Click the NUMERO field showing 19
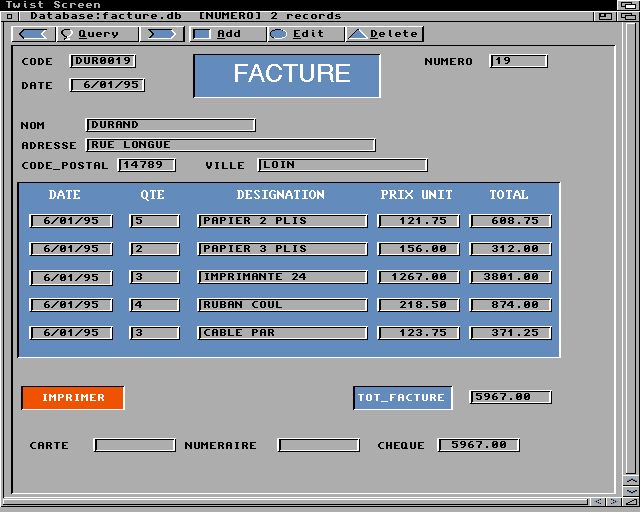 coord(518,61)
